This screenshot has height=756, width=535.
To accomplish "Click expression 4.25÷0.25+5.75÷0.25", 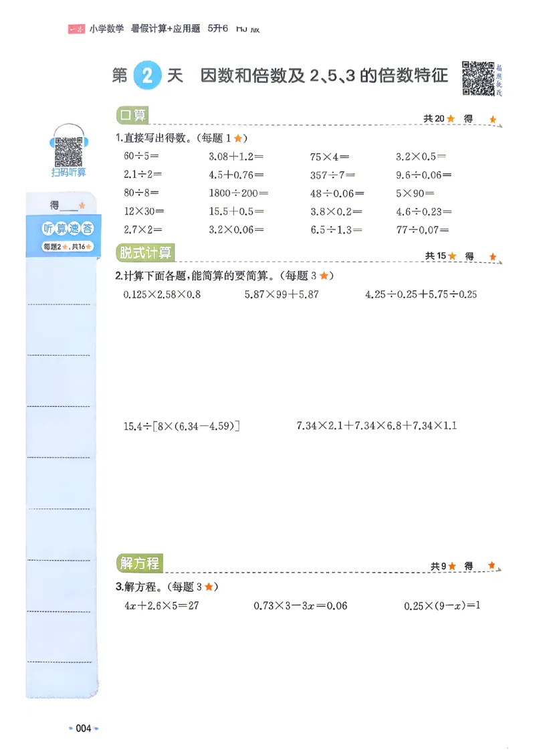I will tap(421, 294).
